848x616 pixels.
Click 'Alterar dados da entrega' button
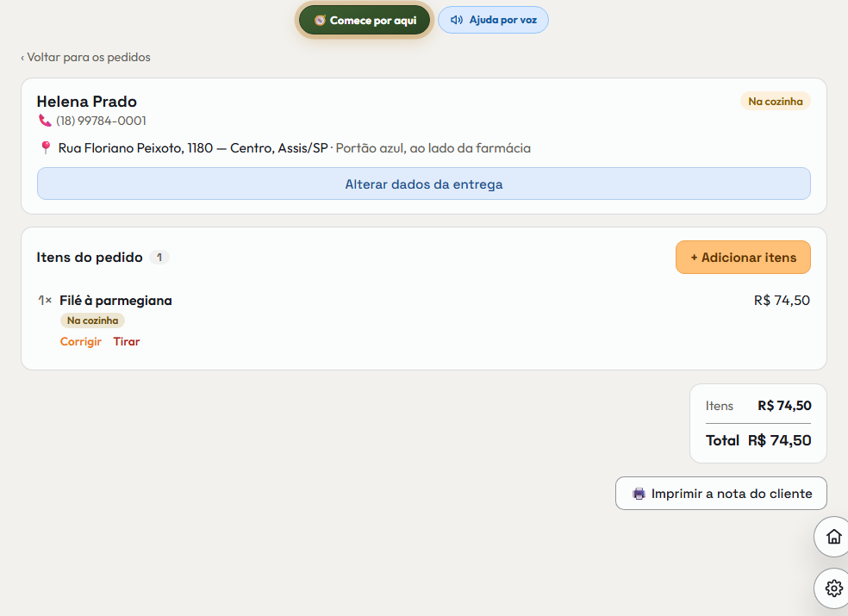coord(424,184)
